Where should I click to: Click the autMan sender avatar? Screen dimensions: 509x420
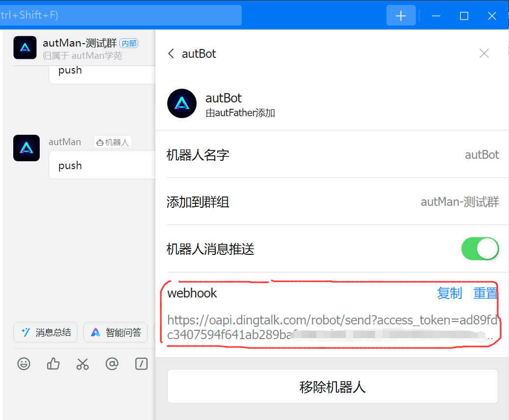26,148
